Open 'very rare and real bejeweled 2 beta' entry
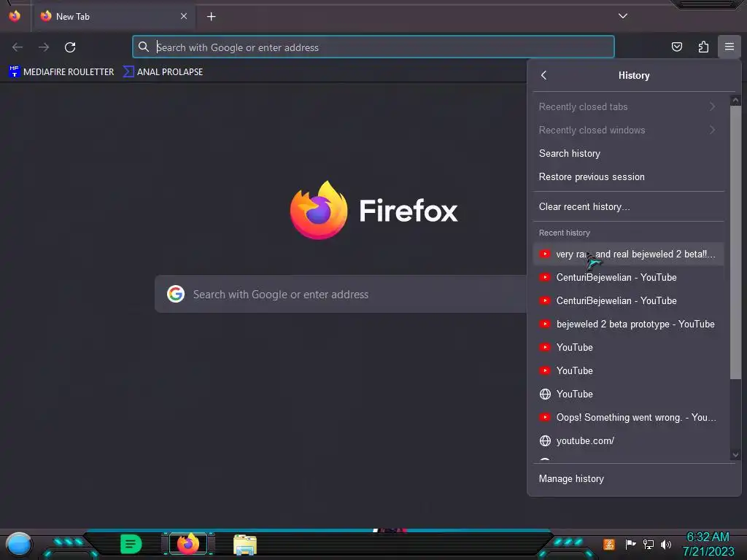Image resolution: width=747 pixels, height=560 pixels. click(628, 254)
